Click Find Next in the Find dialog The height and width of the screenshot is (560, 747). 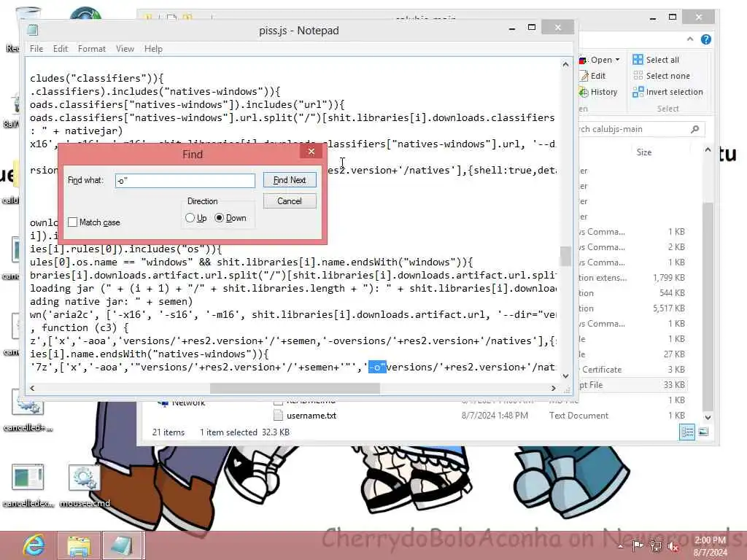click(290, 180)
